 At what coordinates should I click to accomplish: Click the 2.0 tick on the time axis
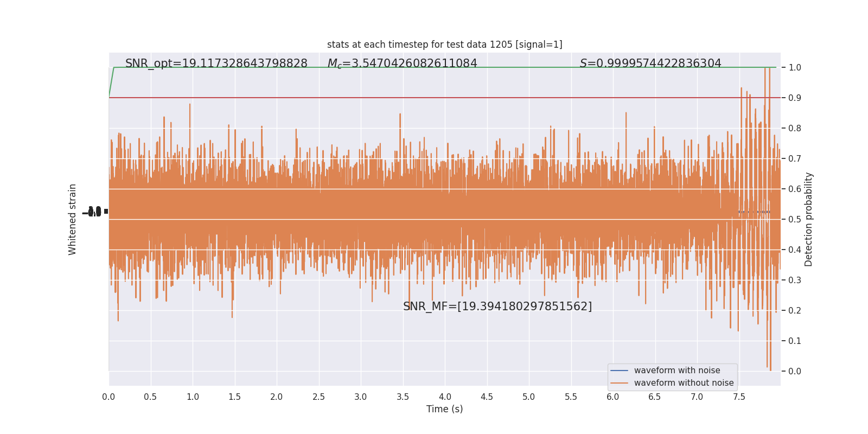pos(277,397)
